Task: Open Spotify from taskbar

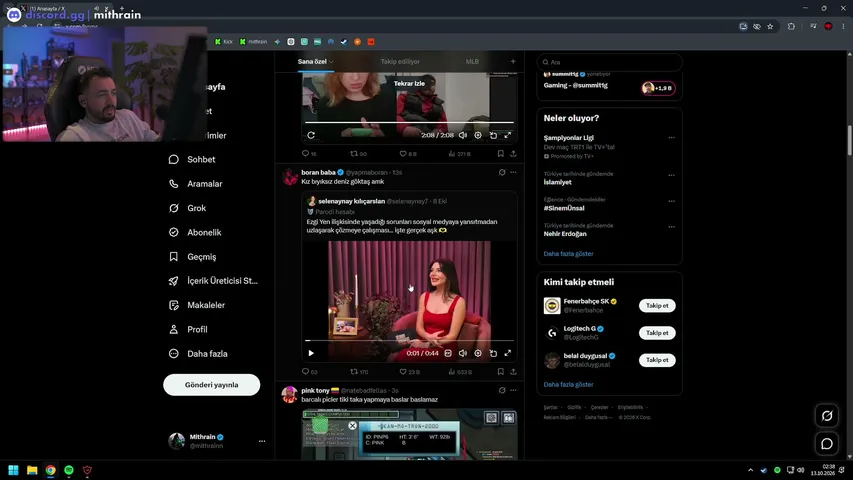Action: [x=69, y=470]
